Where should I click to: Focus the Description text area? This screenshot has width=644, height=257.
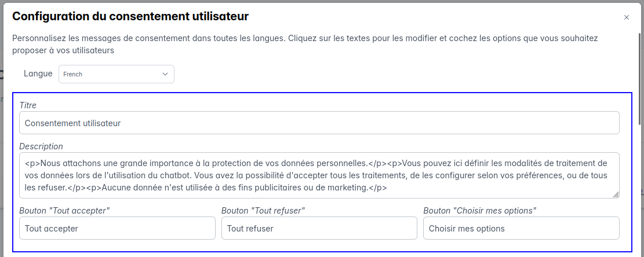[x=319, y=175]
